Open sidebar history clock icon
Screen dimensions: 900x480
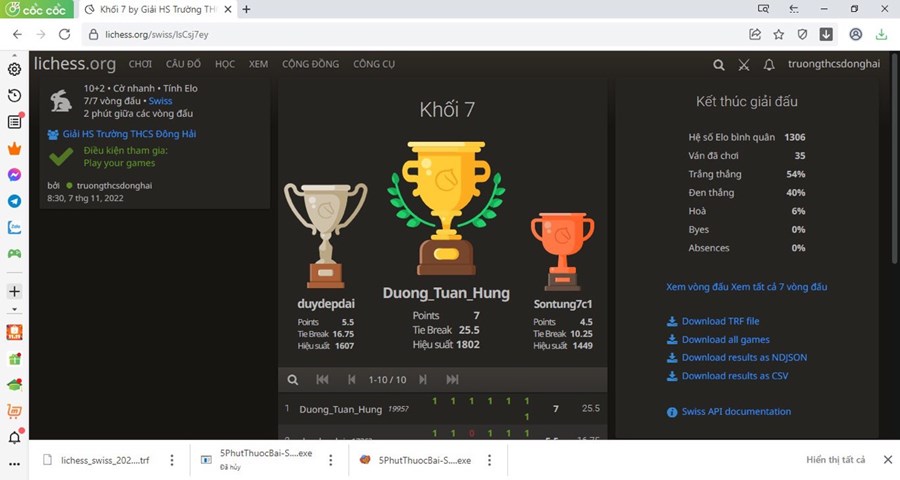15,96
